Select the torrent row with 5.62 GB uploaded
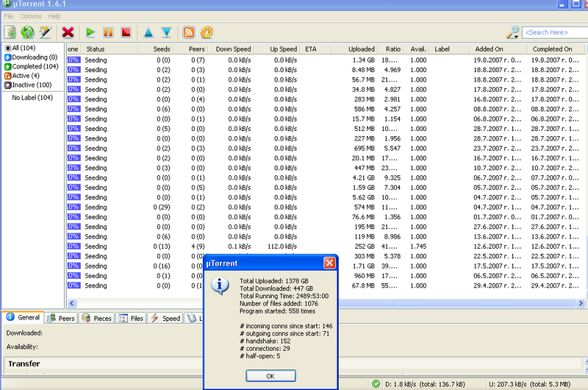 pos(326,197)
